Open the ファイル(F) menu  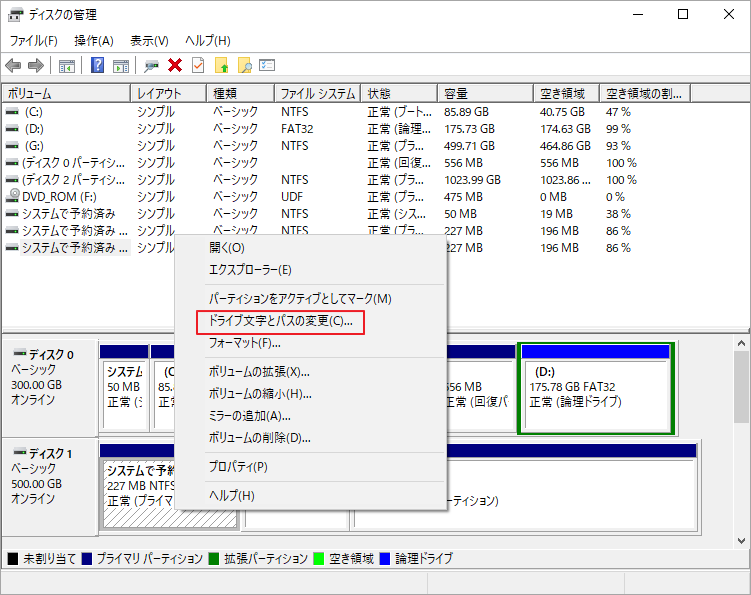34,41
